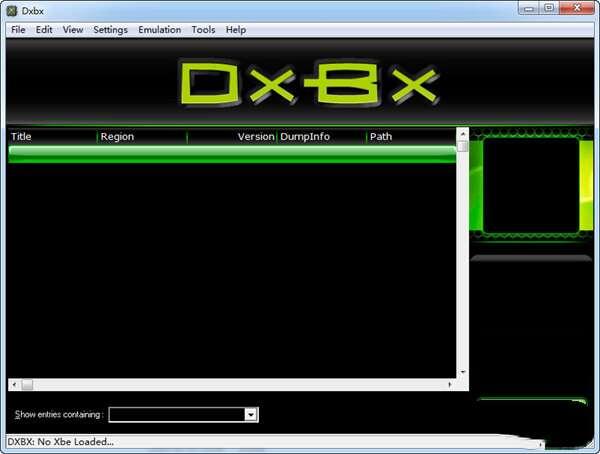The width and height of the screenshot is (600, 454).
Task: Minimize the Dxbx window
Action: coord(529,8)
